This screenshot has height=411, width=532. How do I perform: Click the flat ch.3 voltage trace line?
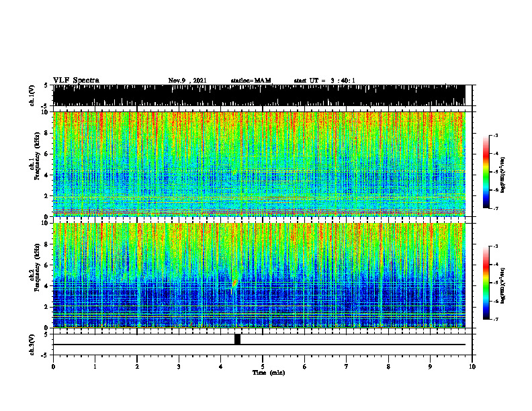point(259,345)
